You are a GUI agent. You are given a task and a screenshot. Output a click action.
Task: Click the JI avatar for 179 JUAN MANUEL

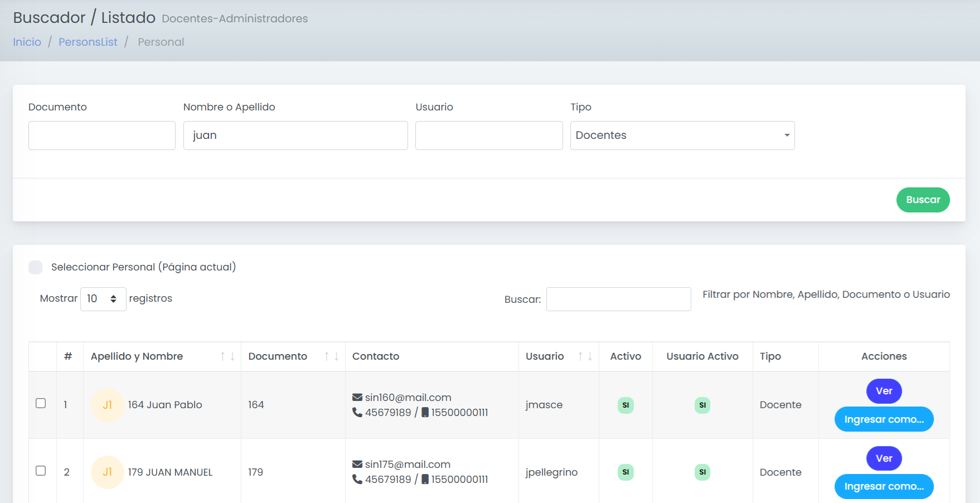coord(107,472)
